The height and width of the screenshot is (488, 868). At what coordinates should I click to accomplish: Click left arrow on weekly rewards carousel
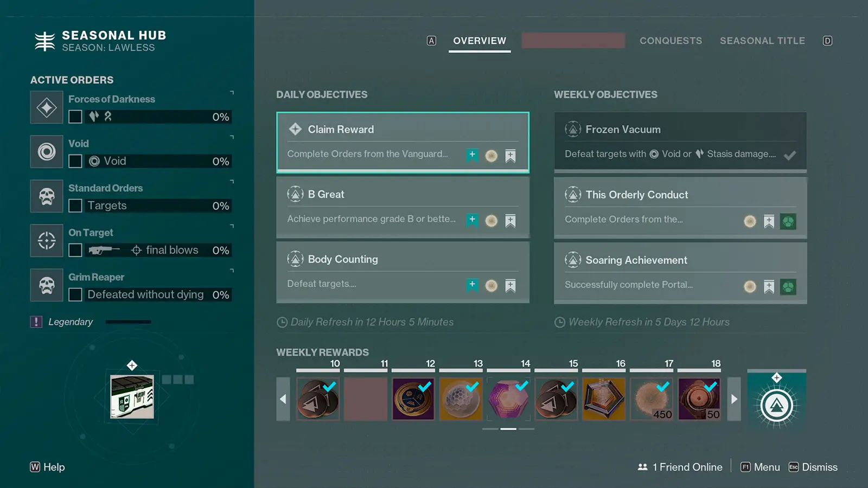[283, 399]
